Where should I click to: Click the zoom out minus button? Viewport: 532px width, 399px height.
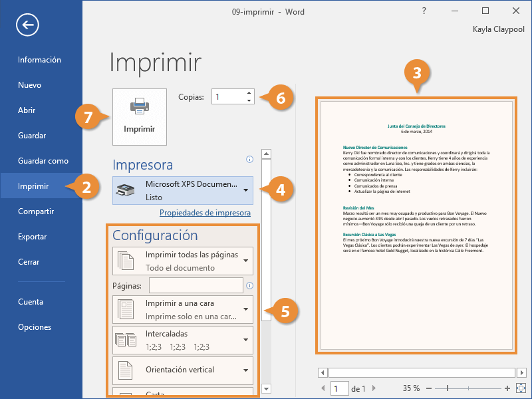coord(429,388)
